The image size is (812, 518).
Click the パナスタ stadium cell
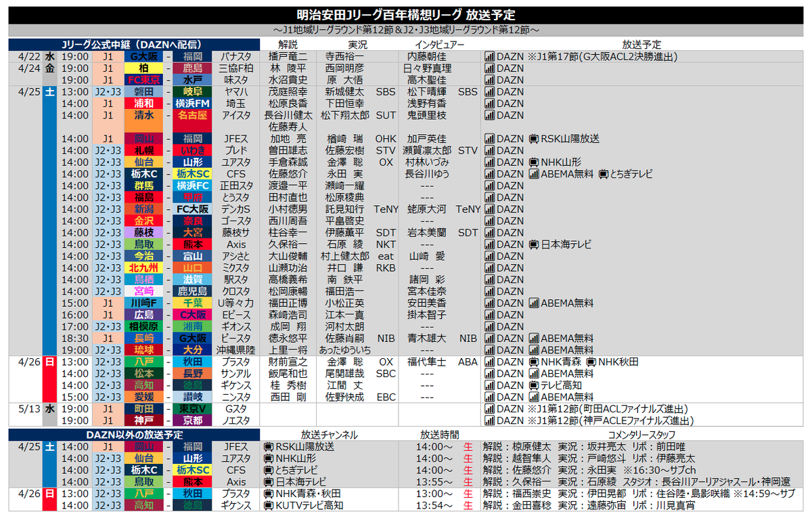point(236,57)
